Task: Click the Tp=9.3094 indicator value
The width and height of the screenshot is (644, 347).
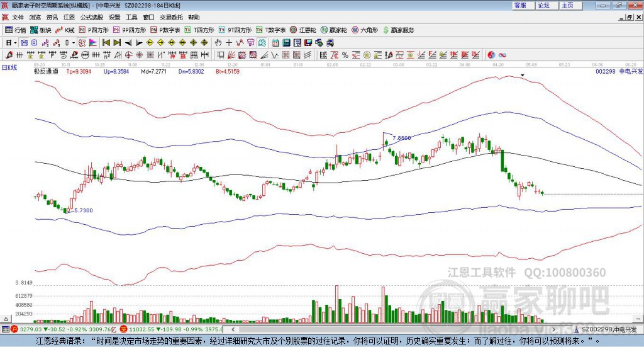Action: tap(79, 72)
